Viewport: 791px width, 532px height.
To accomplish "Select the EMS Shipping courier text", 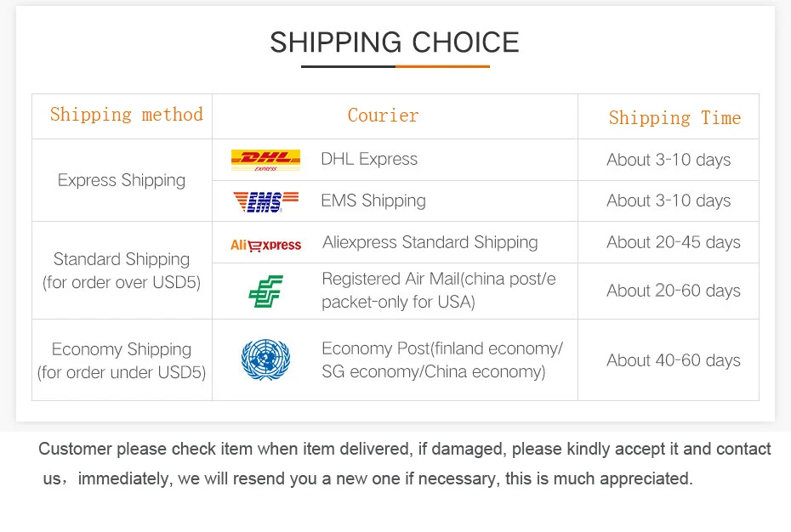I will pyautogui.click(x=373, y=201).
